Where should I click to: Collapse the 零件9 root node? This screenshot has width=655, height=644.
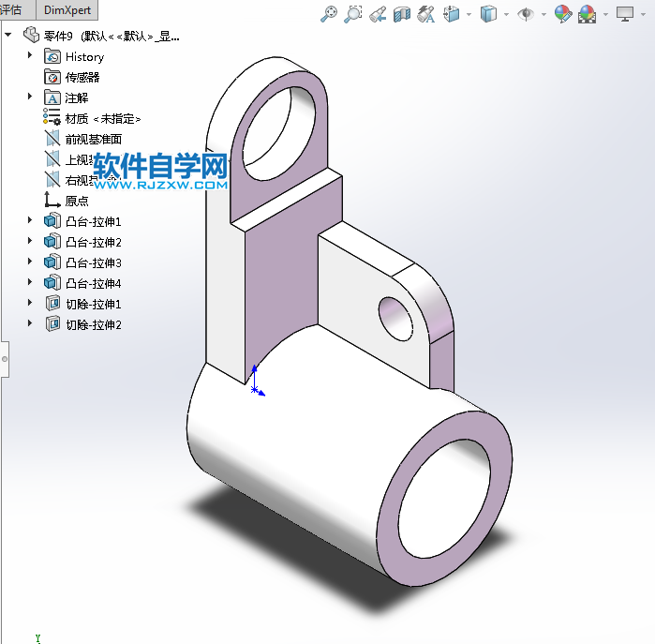8,35
